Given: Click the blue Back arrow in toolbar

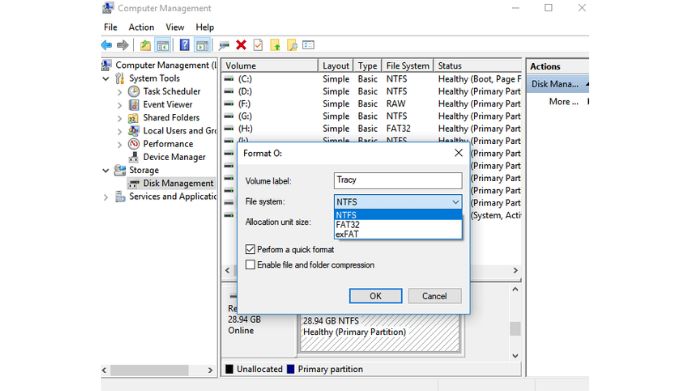Looking at the screenshot, I should [x=107, y=45].
